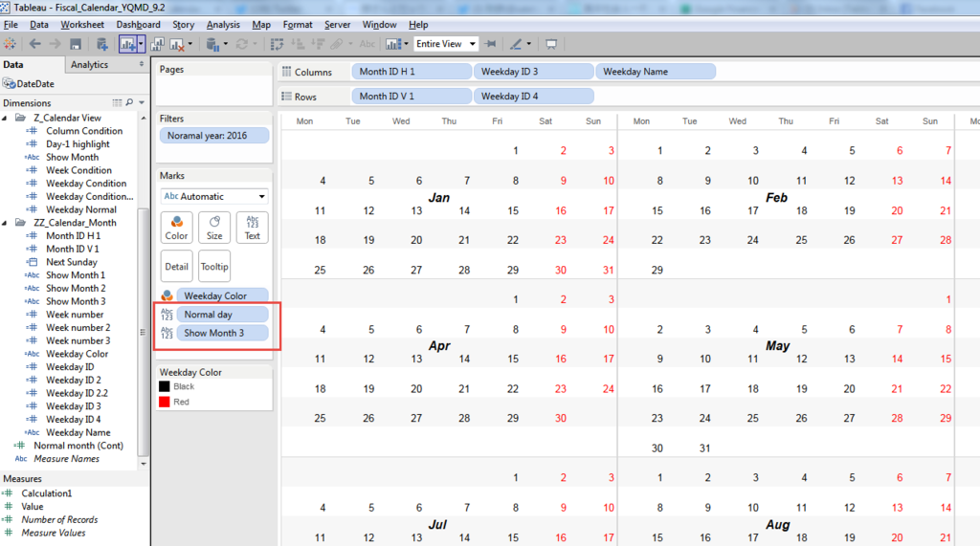Click the Duplicate Sheet icon

pos(157,44)
